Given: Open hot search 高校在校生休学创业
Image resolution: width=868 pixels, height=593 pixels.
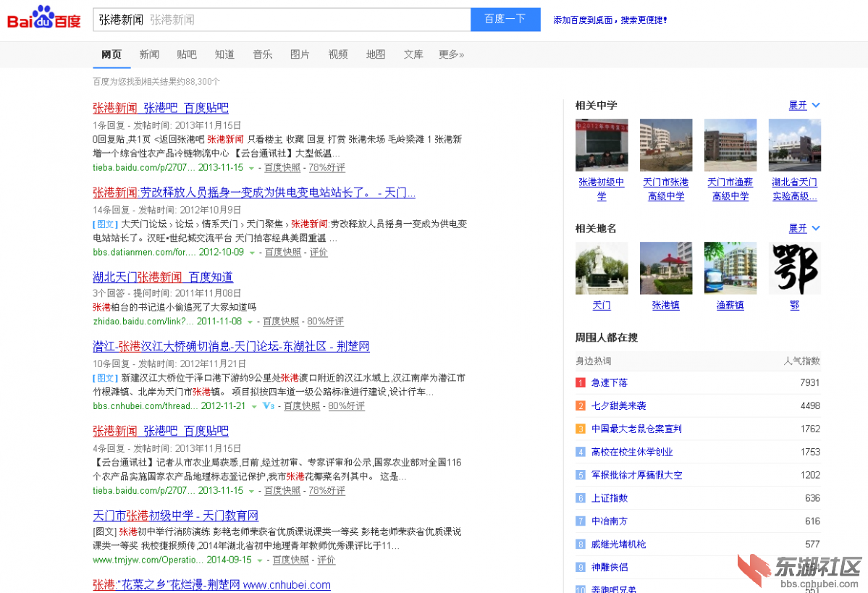Looking at the screenshot, I should click(631, 452).
